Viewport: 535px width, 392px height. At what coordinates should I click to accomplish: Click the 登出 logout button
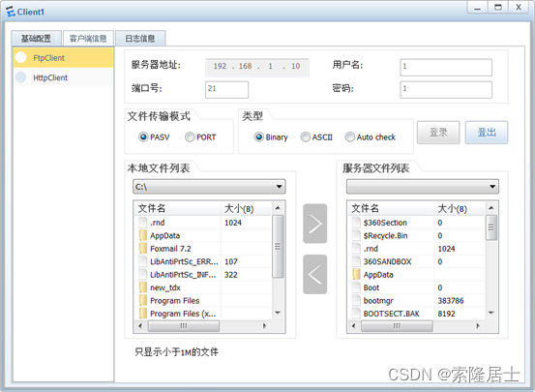(487, 133)
